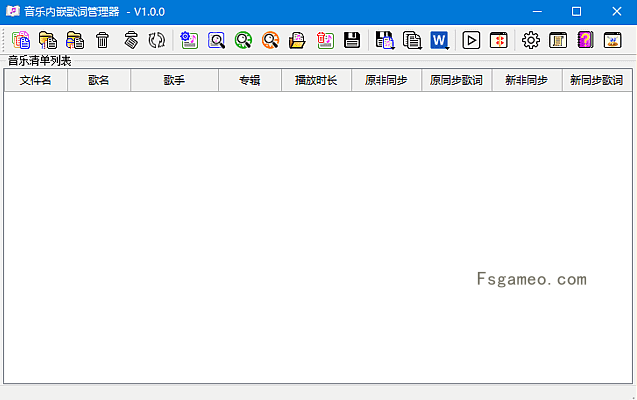Open the copy documents dropdown icon
Viewport: 637px width, 400px height.
(x=412, y=40)
